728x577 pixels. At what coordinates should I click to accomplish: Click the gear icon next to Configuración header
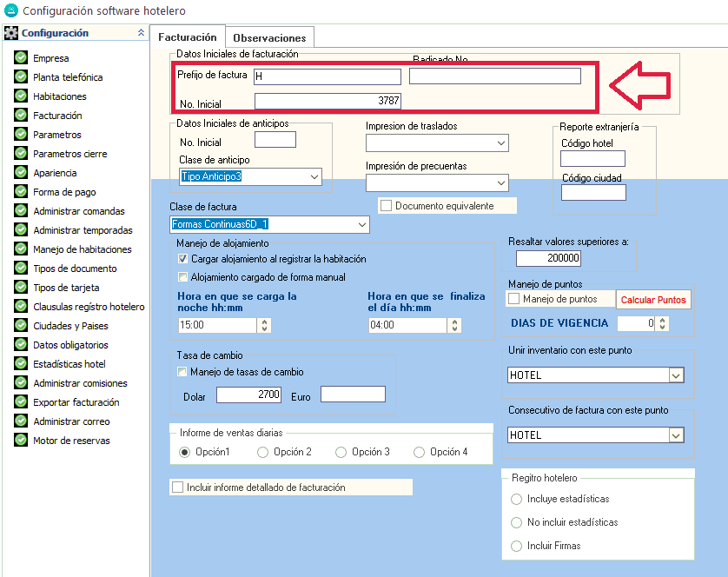coord(11,34)
